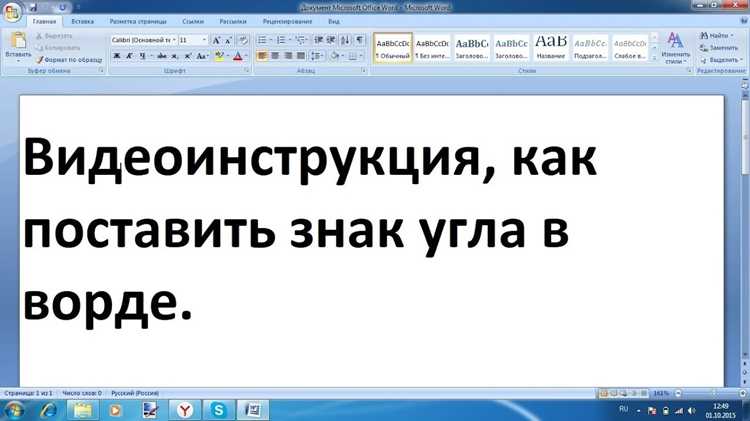This screenshot has height=421, width=750.
Task: Click the Sort icon
Action: (345, 40)
